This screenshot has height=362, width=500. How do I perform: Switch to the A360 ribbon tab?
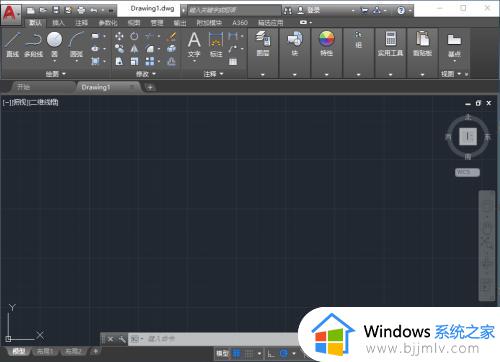(x=240, y=23)
